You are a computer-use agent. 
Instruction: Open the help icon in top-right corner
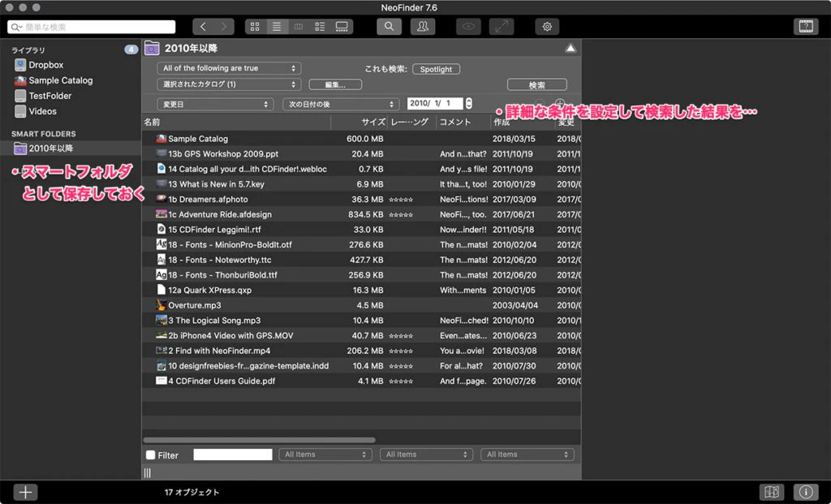click(806, 27)
